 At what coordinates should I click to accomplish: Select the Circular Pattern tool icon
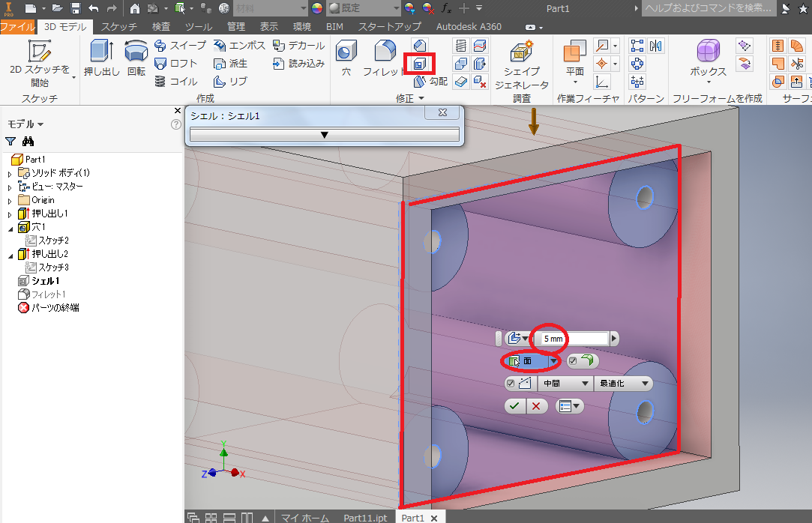[x=637, y=64]
